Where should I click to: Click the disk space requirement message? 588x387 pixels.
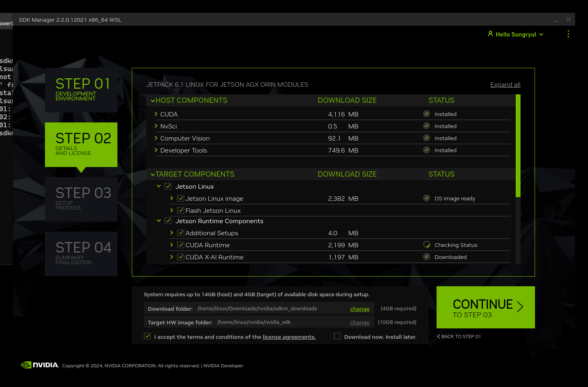pos(257,294)
